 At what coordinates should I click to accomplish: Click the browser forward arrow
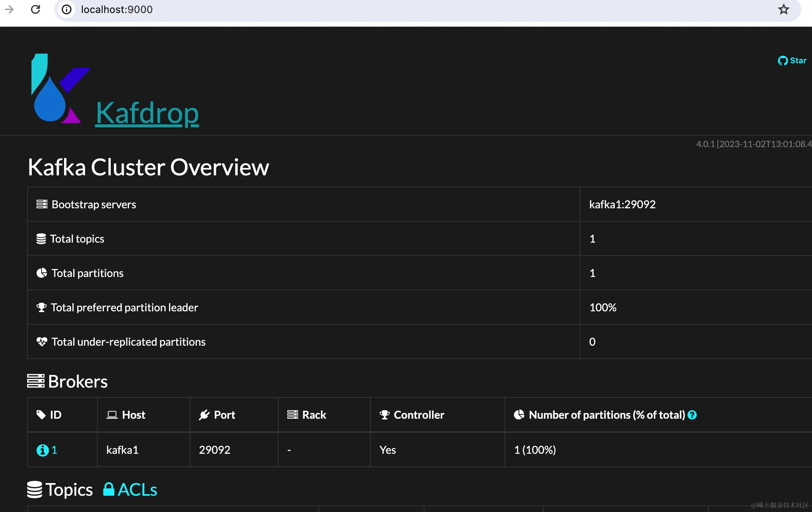point(9,9)
